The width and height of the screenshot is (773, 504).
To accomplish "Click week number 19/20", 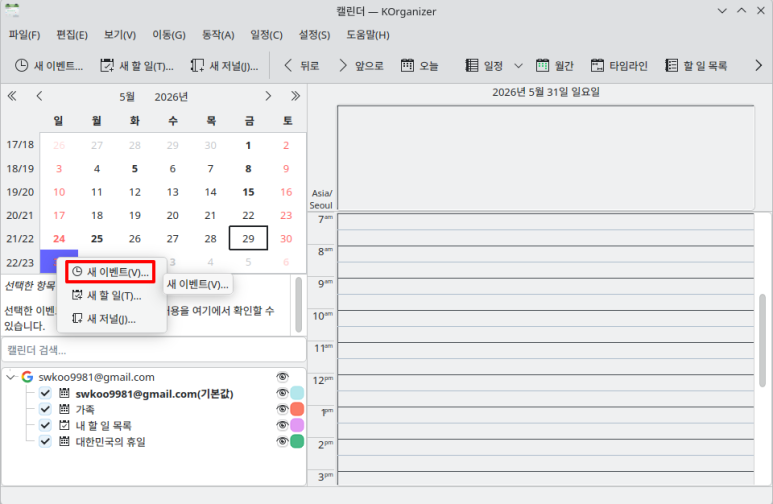I will pos(20,192).
